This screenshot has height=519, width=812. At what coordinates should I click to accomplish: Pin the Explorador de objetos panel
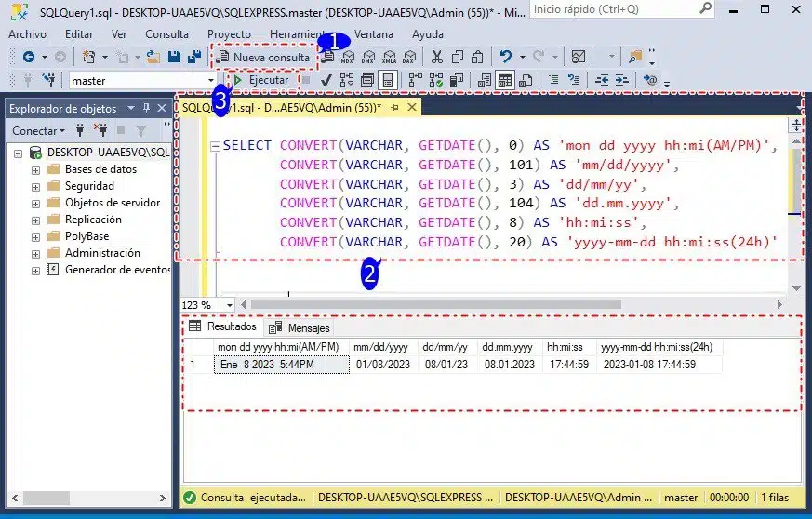pos(144,108)
